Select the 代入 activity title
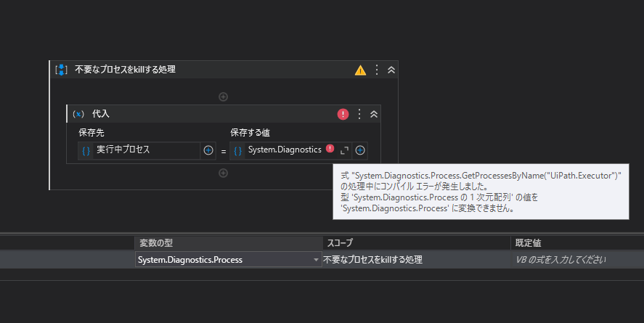This screenshot has height=323, width=644. [x=101, y=114]
